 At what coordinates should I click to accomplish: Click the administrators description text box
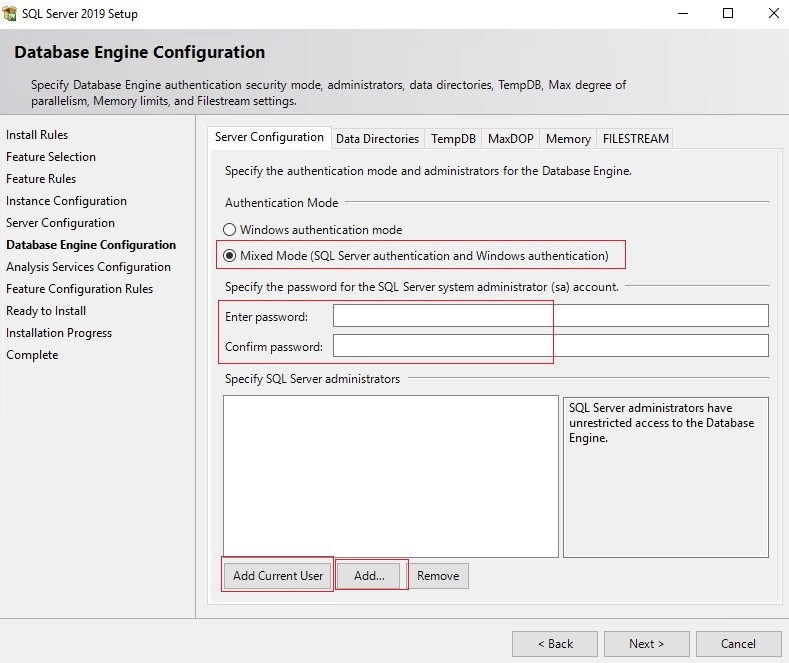pyautogui.click(x=666, y=477)
